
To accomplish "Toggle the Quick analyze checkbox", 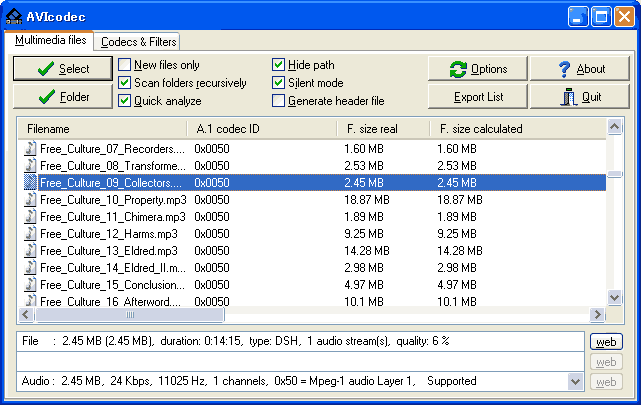I will tap(124, 101).
